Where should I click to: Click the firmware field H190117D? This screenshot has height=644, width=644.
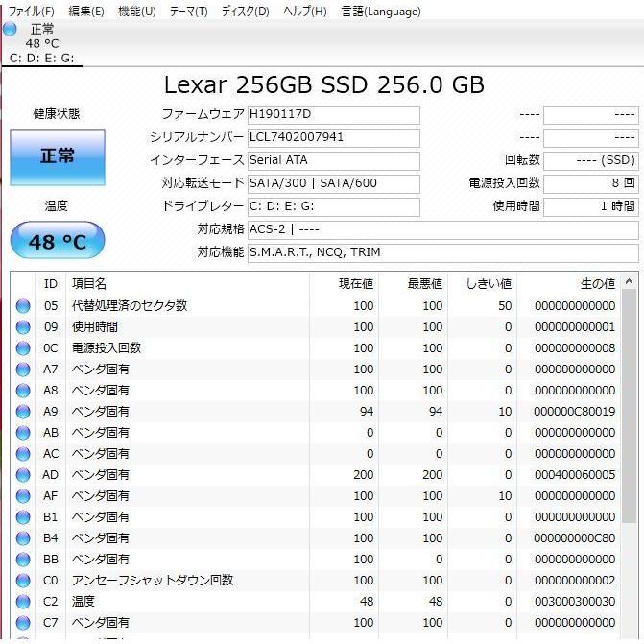tap(333, 115)
